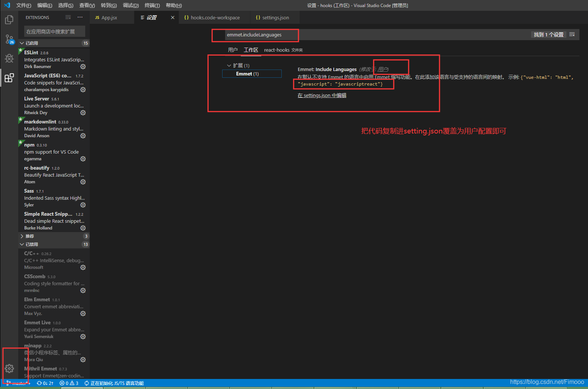Switch to settings.json editor tab
588x389 pixels.
click(275, 17)
